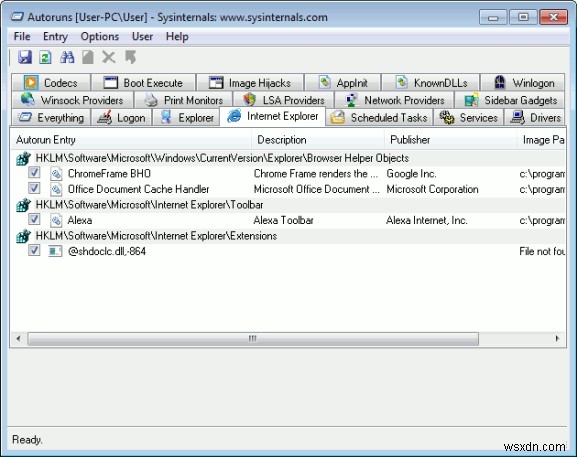Screen dimensions: 577x457
Task: Click the Find binoculars icon
Action: [x=67, y=57]
